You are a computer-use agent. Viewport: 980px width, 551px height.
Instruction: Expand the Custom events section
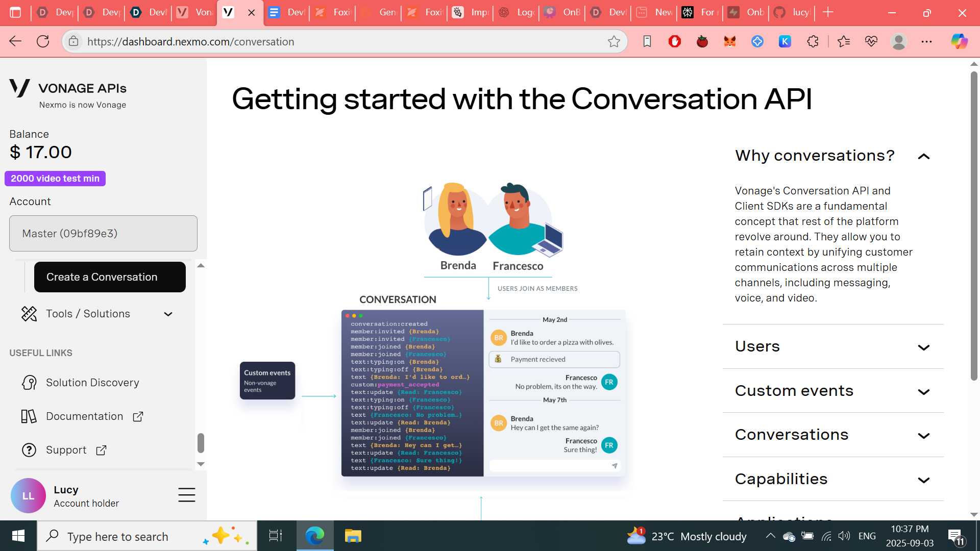[x=923, y=392]
